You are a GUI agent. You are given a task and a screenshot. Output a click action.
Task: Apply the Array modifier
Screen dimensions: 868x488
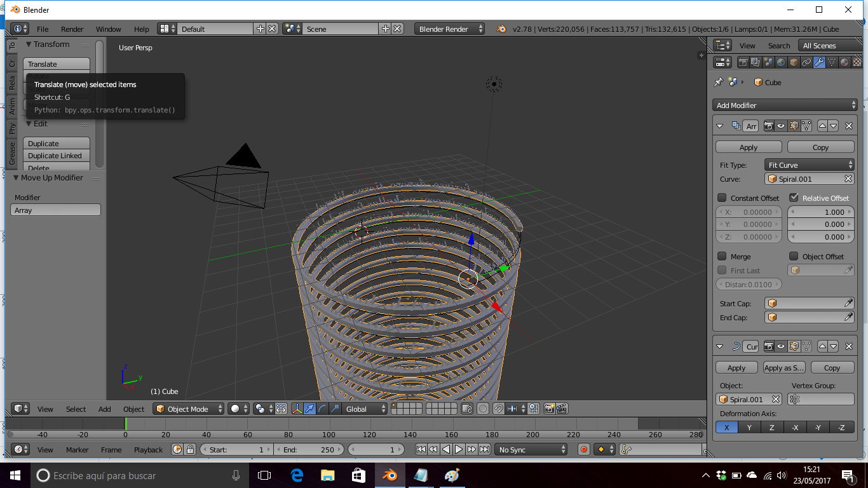(749, 147)
